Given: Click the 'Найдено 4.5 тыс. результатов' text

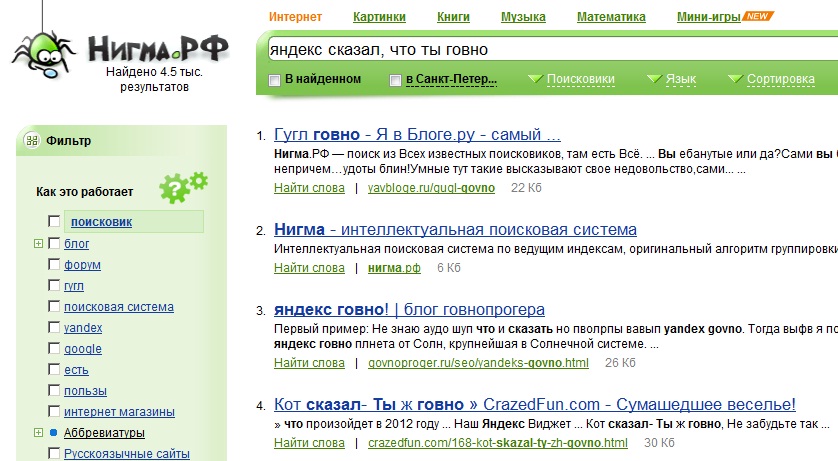Looking at the screenshot, I should coord(154,79).
